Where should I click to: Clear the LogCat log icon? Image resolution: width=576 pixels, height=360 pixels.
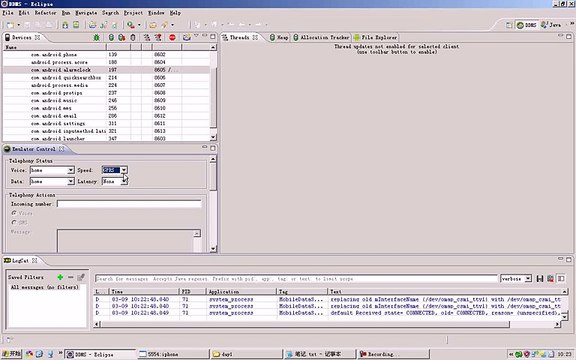[550, 279]
